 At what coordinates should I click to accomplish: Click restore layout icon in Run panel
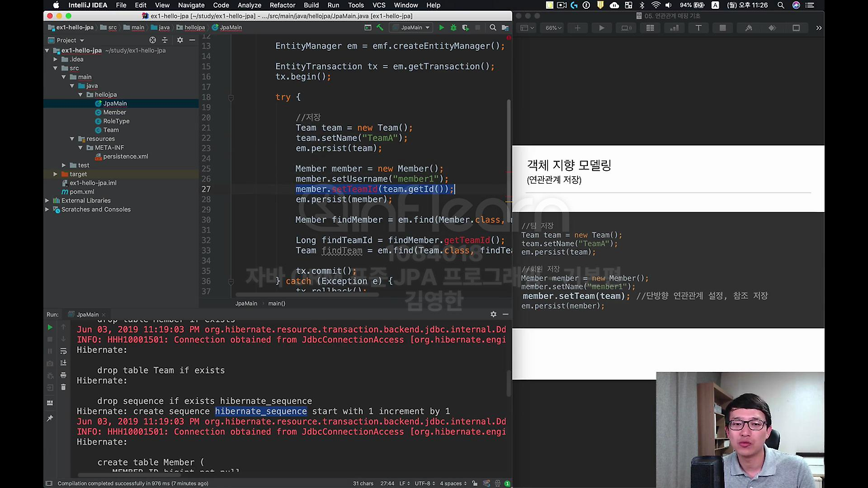coord(50,403)
